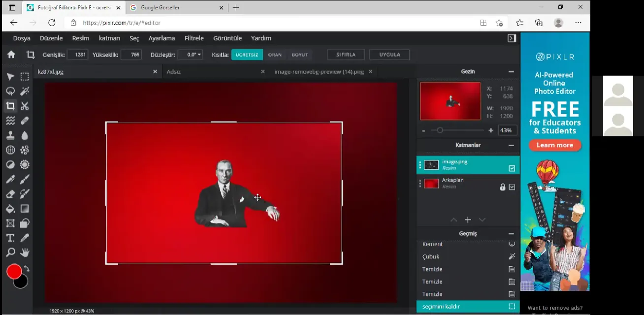Click the SIFIRLA reset button
This screenshot has width=644, height=315.
pos(347,55)
